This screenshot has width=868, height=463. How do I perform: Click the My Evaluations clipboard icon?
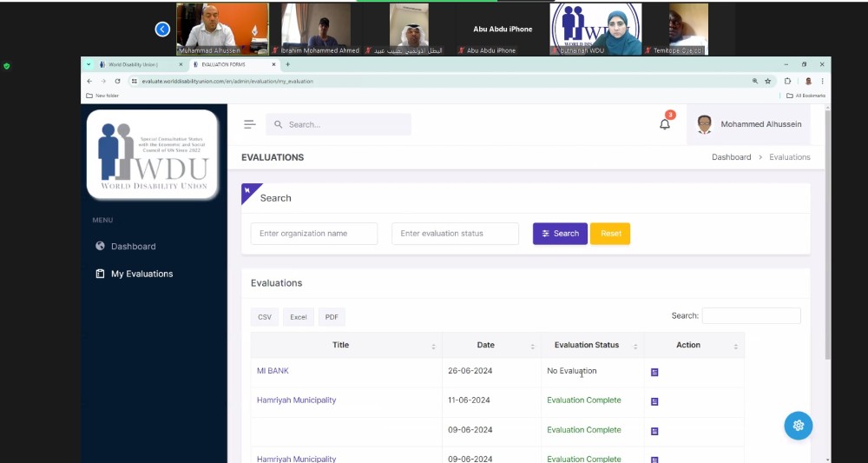pos(100,274)
